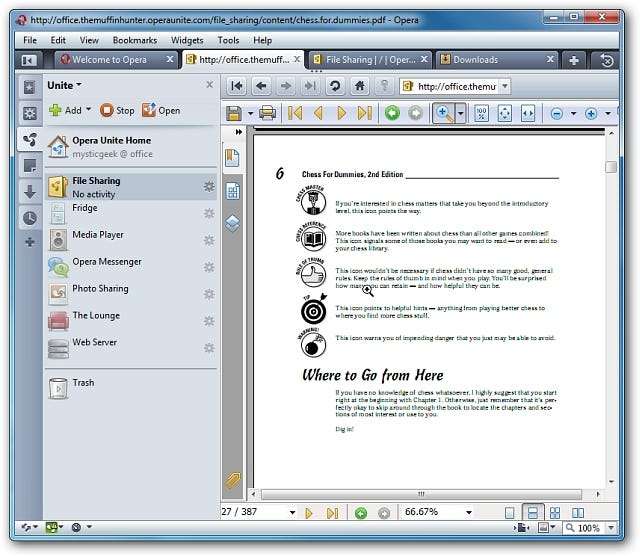Open the Bookmarks menu

(134, 40)
